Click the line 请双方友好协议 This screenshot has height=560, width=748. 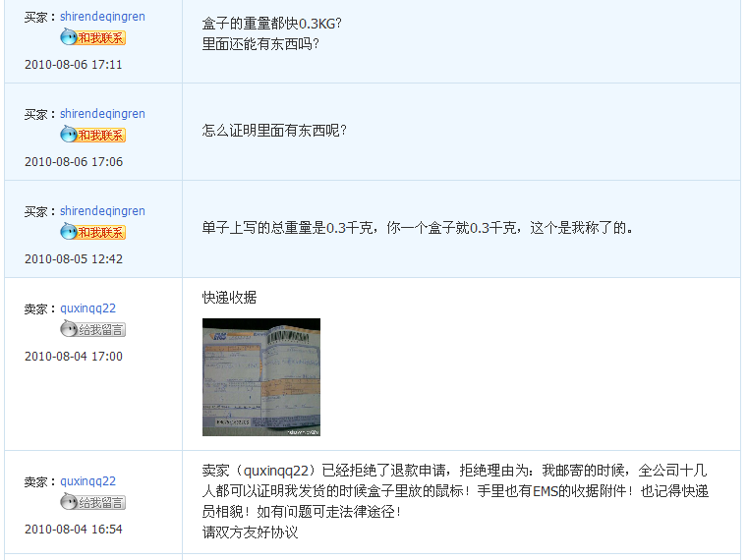point(250,532)
